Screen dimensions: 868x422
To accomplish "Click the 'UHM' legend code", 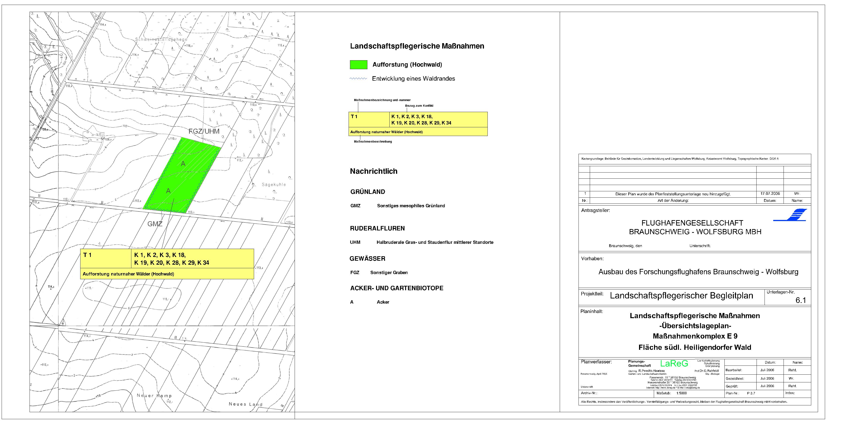I will (x=355, y=242).
